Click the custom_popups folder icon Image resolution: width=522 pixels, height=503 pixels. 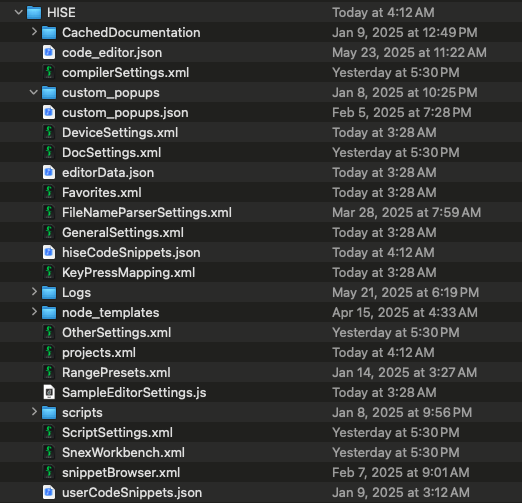coord(49,93)
